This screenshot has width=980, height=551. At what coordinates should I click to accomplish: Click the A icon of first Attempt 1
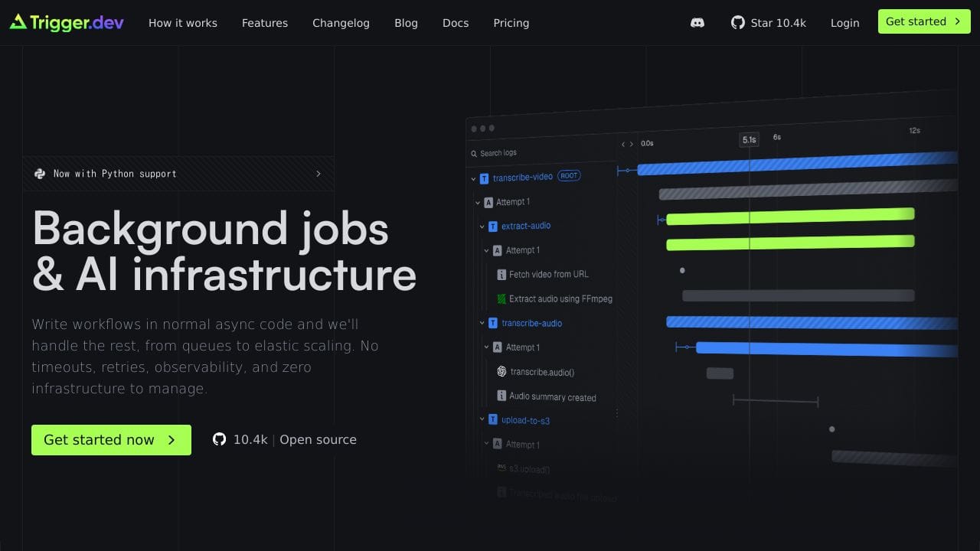point(488,203)
